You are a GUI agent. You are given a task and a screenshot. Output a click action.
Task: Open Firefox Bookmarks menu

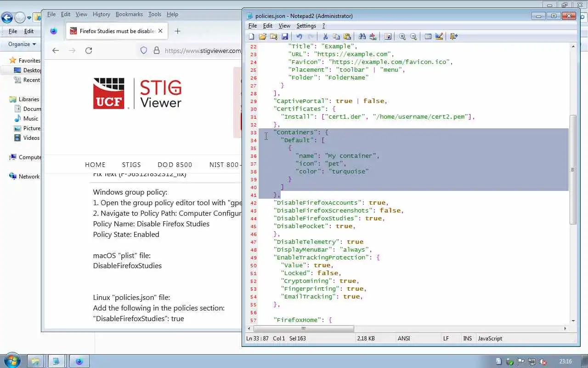click(x=129, y=14)
